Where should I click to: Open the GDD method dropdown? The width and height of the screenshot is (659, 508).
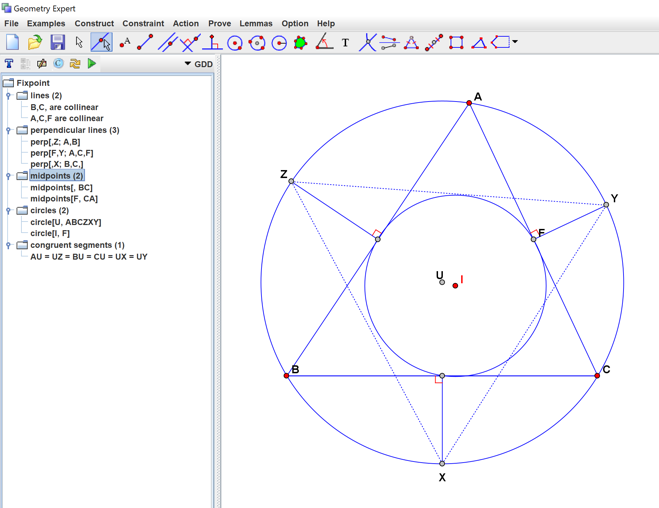point(198,64)
